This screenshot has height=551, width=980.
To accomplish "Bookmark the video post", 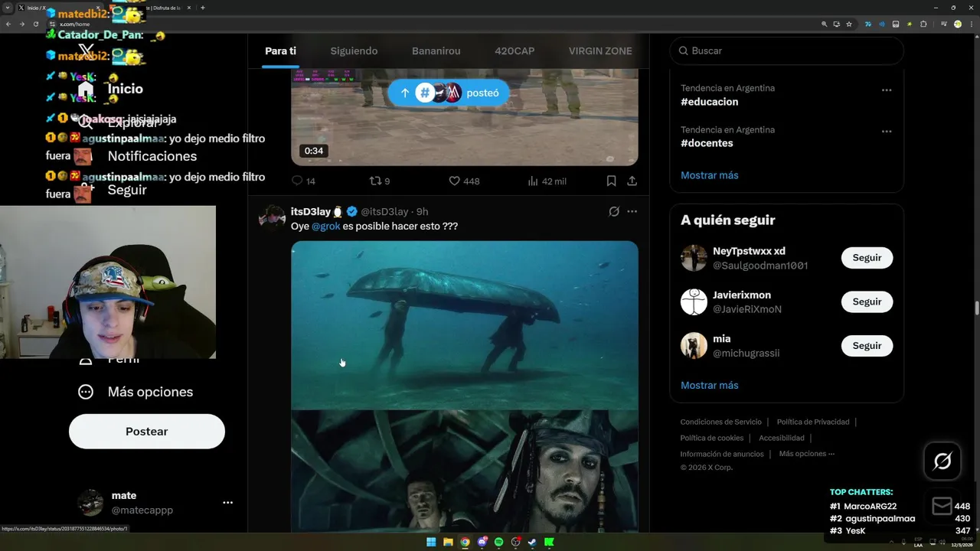I will 611,181.
